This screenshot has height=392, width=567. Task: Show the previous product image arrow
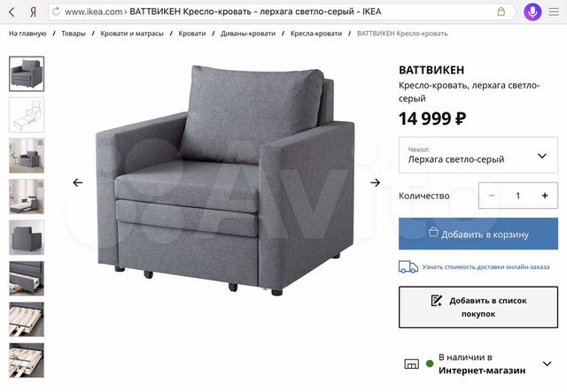click(x=78, y=182)
